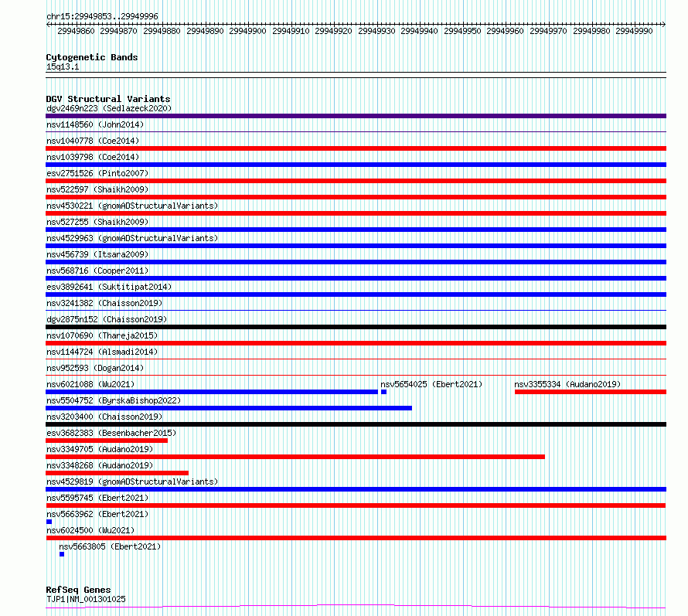This screenshot has width=688, height=616.
Task: Click the blue nsv1039798 variant bar
Action: 356,165
